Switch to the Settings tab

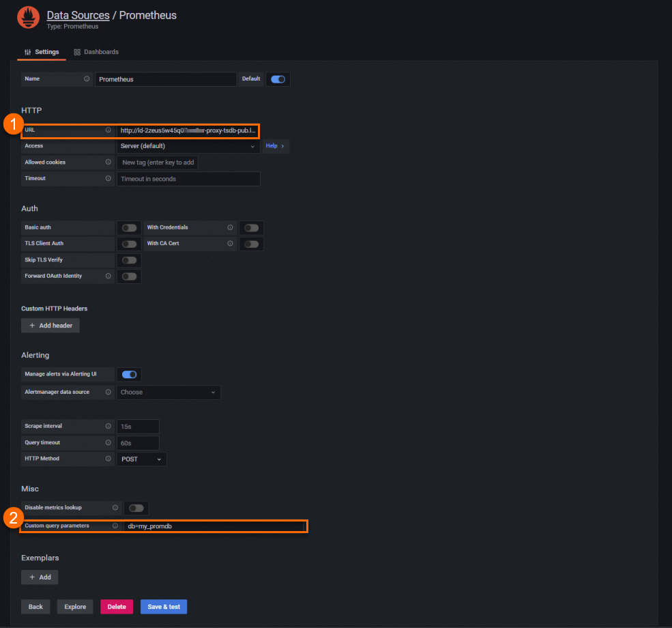tap(42, 52)
